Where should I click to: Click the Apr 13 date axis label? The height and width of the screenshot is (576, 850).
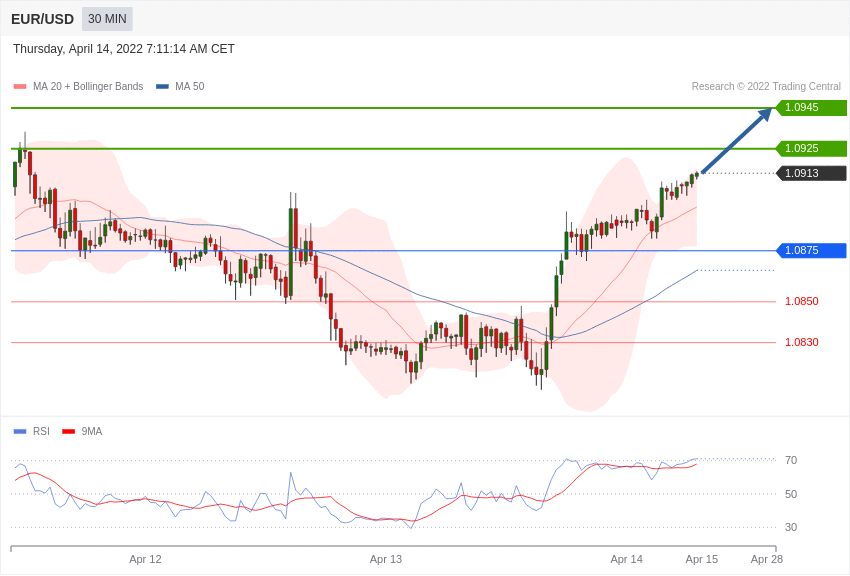click(x=386, y=559)
